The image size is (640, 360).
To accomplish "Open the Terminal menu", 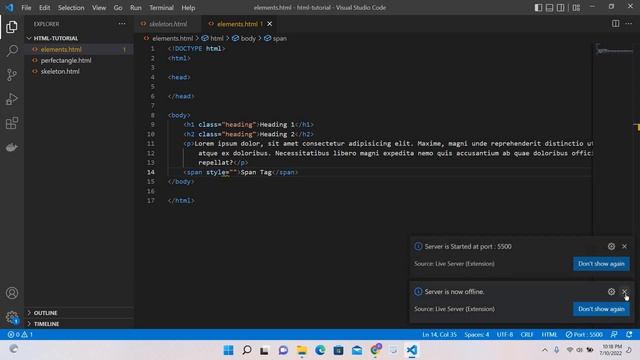I will pos(161,7).
